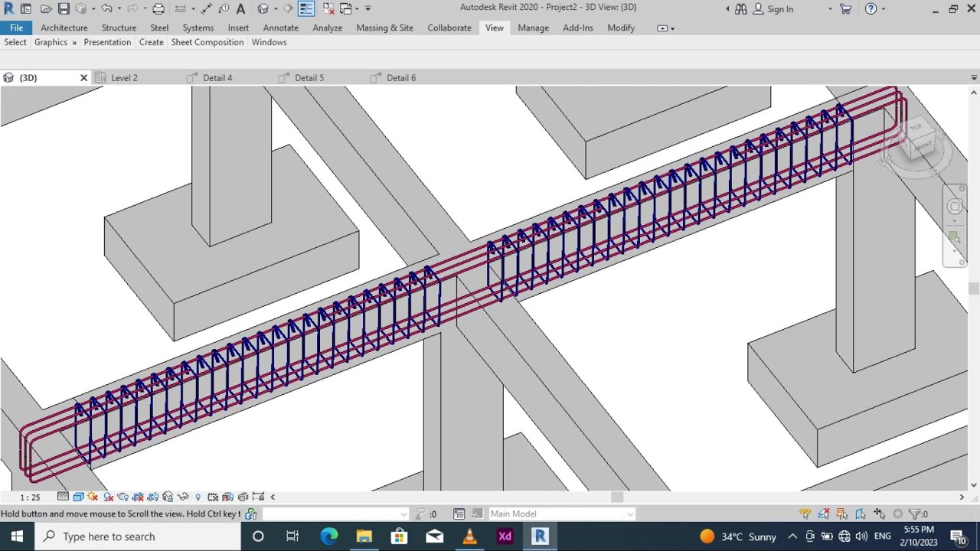Choose the Text tool letter A icon
This screenshot has height=551, width=980.
240,8
